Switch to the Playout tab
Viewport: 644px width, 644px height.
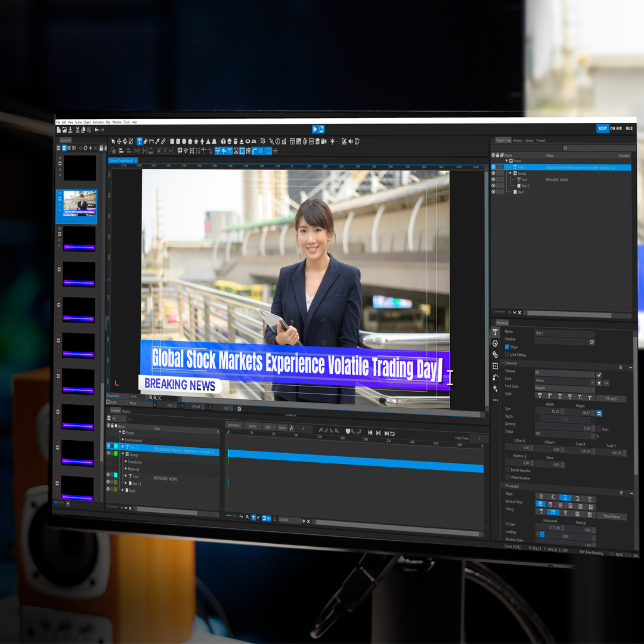pyautogui.click(x=126, y=411)
